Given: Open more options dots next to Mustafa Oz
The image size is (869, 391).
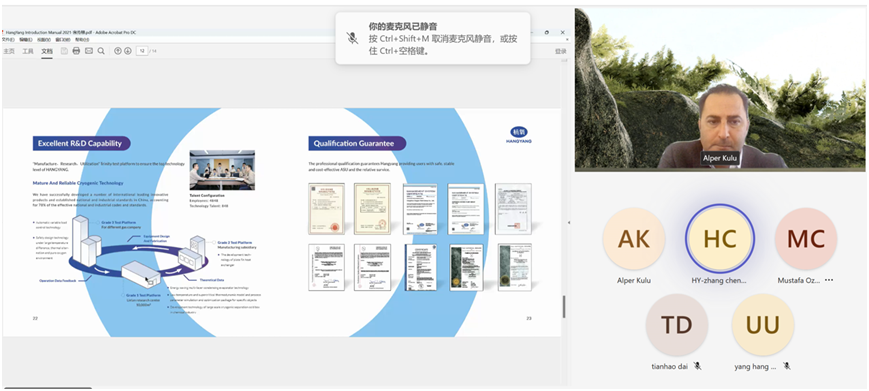Looking at the screenshot, I should click(829, 280).
